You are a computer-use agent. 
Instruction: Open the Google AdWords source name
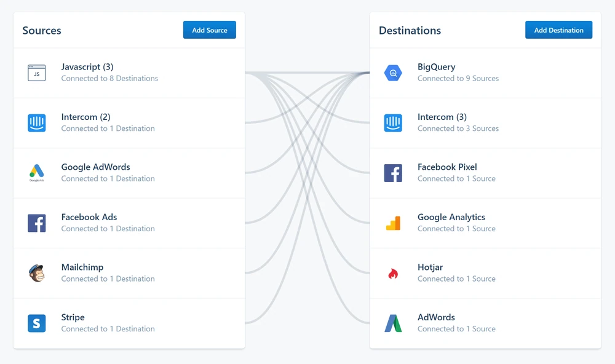point(95,167)
